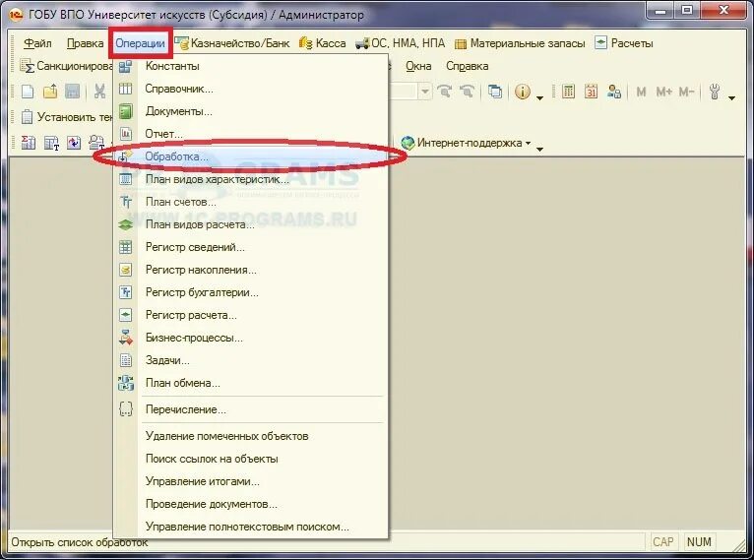The width and height of the screenshot is (754, 560).
Task: Click the Cut scissors icon
Action: coord(99,92)
